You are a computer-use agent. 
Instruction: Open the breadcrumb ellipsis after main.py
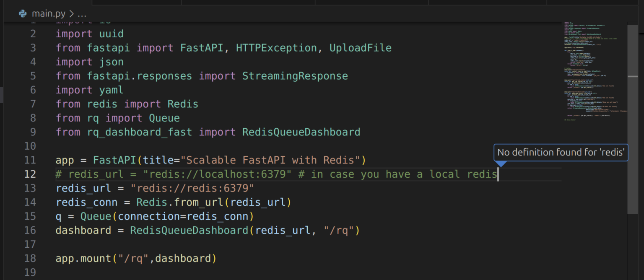point(82,13)
